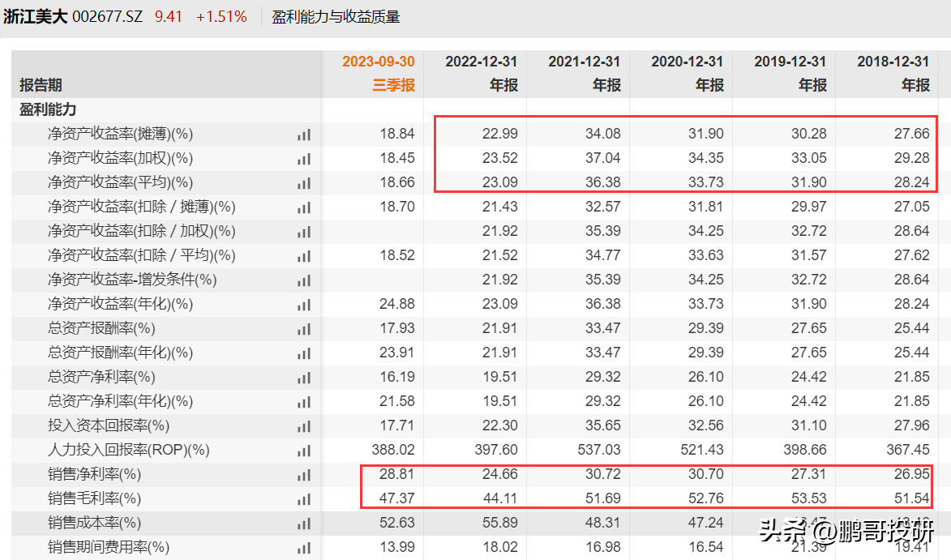951x560 pixels.
Task: Show chart for 销售期间费用率(%) row
Action: [x=304, y=548]
